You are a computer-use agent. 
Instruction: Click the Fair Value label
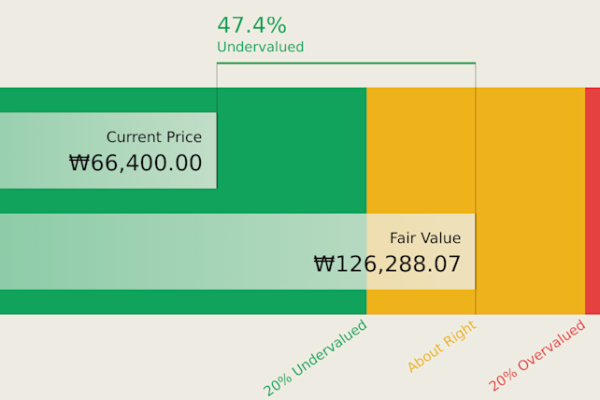coord(425,238)
